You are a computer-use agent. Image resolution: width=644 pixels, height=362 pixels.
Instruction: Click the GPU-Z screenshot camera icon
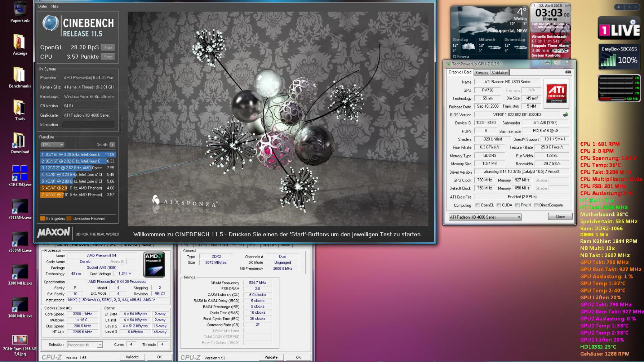pos(568,72)
